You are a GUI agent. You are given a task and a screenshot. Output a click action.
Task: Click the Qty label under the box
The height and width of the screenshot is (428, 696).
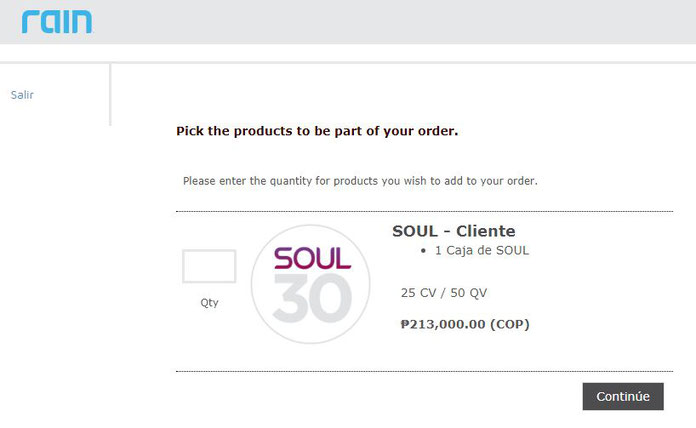point(209,302)
